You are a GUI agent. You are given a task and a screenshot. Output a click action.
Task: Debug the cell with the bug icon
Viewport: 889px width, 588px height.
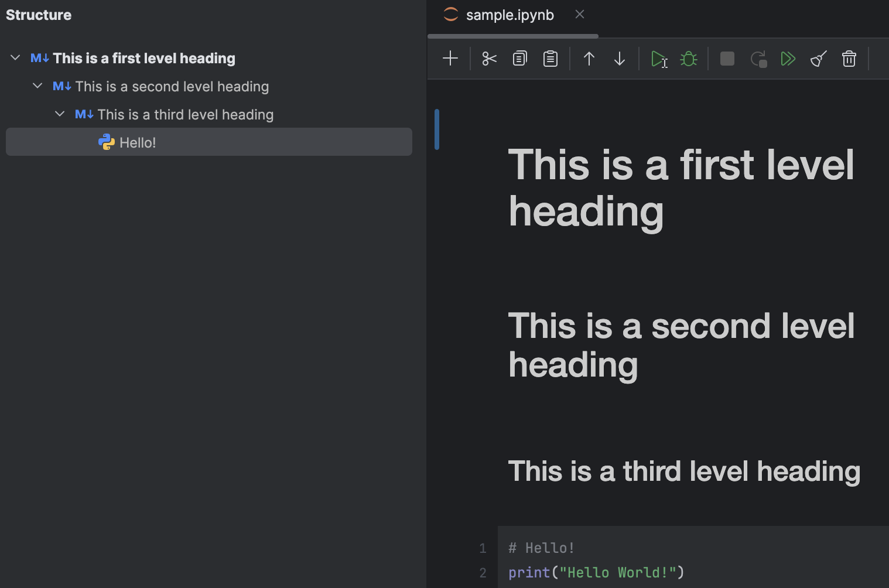pos(688,59)
